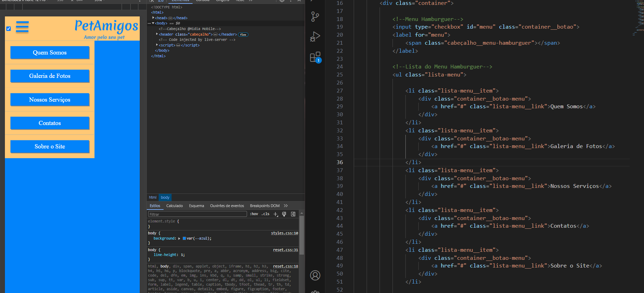Click line number 36 in editor gutter

point(340,162)
